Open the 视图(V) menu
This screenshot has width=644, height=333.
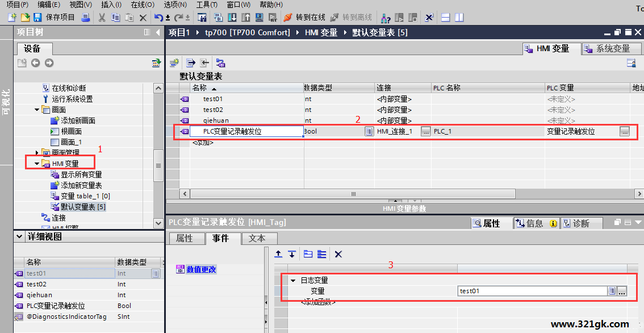(81, 5)
